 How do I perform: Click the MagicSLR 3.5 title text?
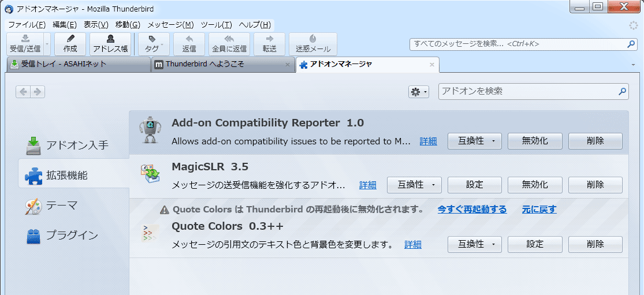tap(210, 167)
